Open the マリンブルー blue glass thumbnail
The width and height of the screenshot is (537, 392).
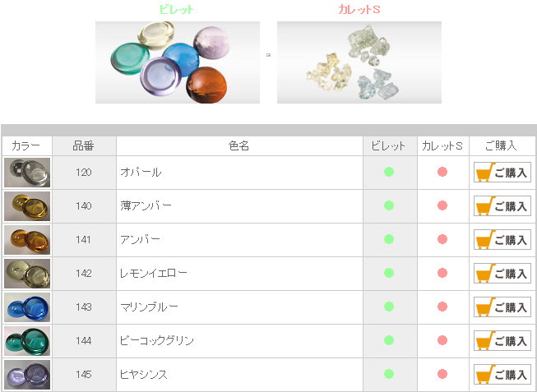(27, 307)
